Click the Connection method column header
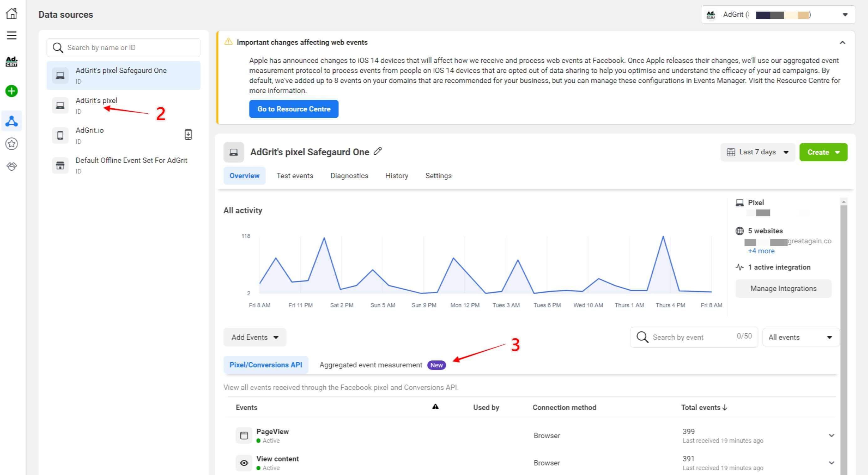The image size is (868, 475). click(x=564, y=407)
